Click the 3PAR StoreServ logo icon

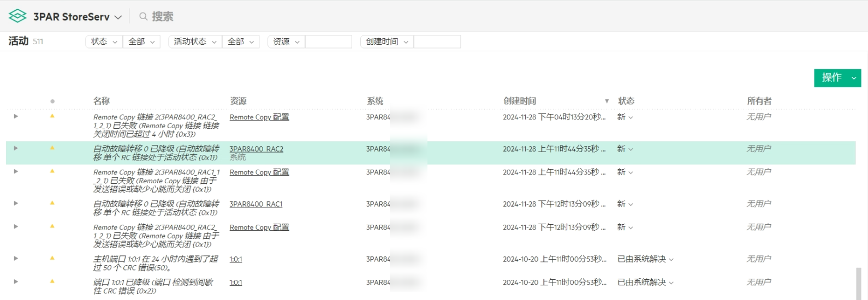tap(17, 16)
